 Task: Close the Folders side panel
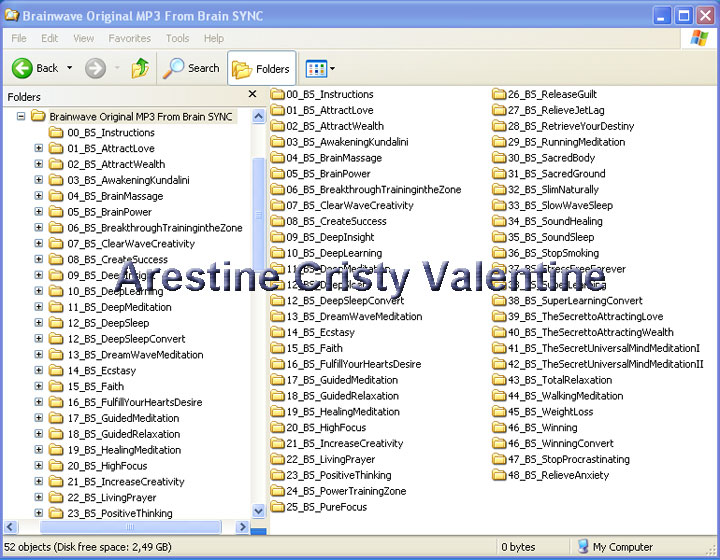(252, 94)
